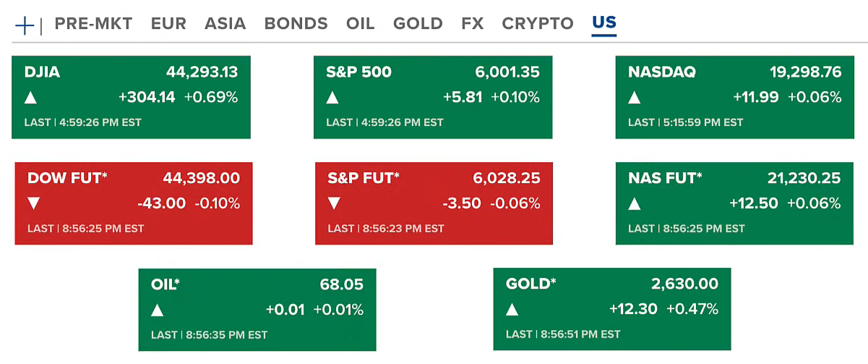Click the up arrow in the DJIA tile
Image resolution: width=868 pixels, height=364 pixels.
[30, 98]
